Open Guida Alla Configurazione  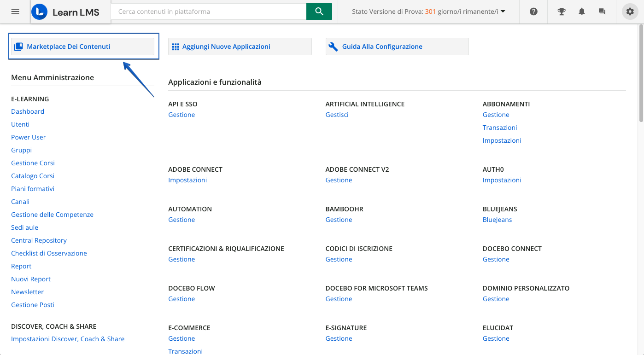coord(397,47)
